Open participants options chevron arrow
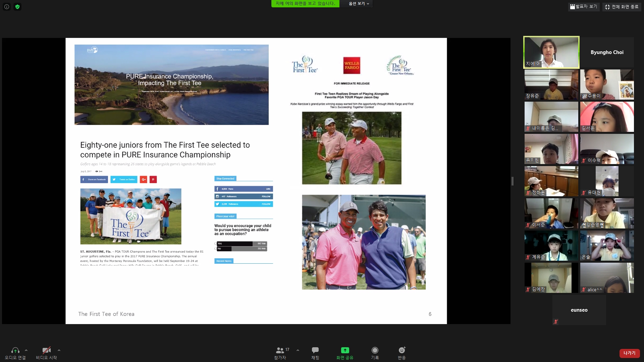This screenshot has width=644, height=362. point(298,350)
